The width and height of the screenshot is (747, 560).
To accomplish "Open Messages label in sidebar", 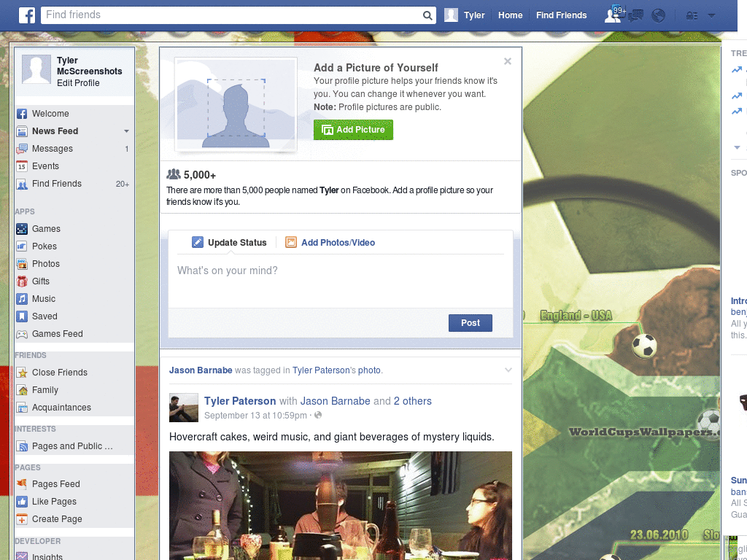I will [53, 149].
